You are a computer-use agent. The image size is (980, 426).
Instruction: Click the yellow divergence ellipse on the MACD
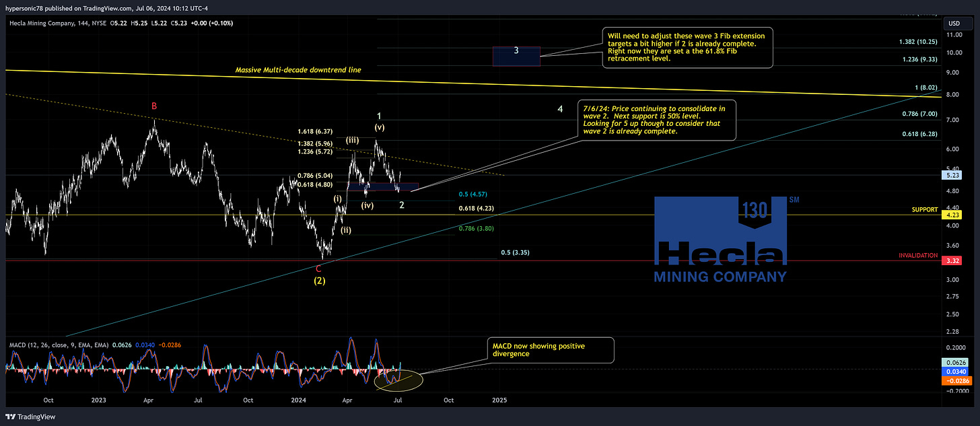(x=398, y=380)
